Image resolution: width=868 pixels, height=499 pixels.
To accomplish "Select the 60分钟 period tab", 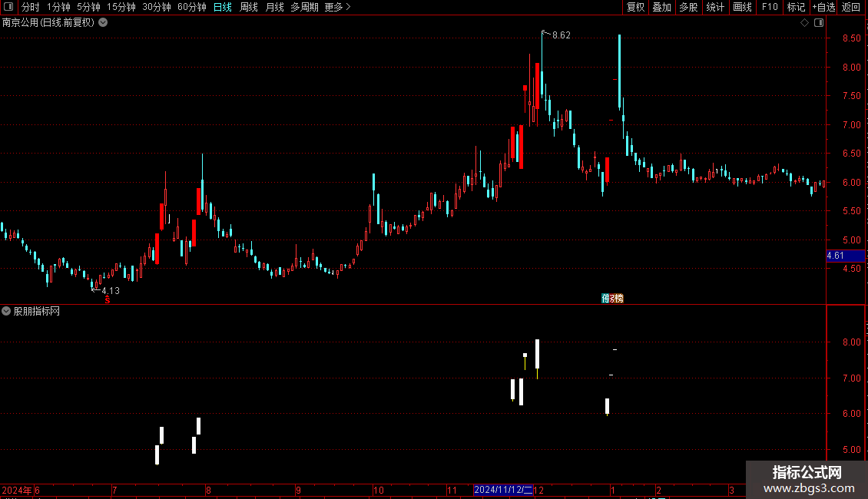I will coord(191,7).
